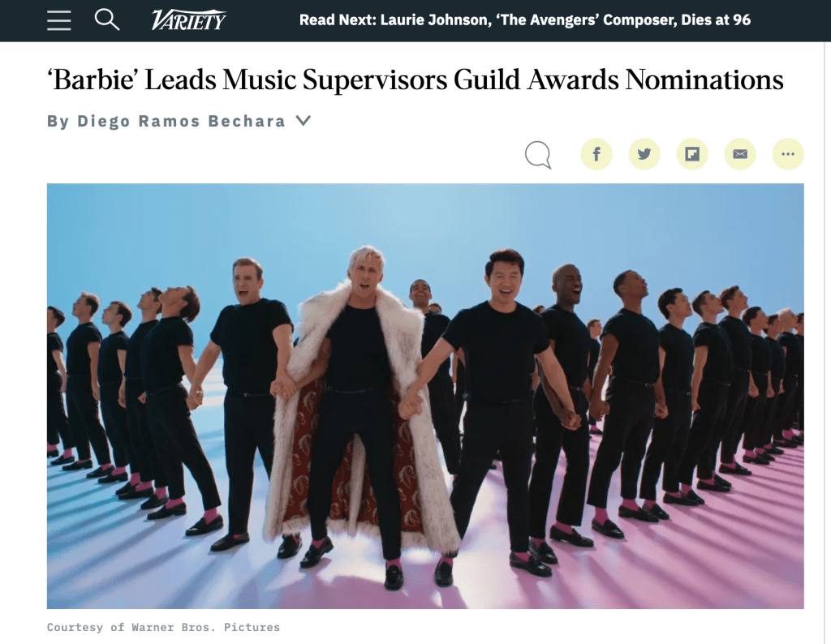Expand author details chevron
Image resolution: width=831 pixels, height=644 pixels.
coord(304,121)
